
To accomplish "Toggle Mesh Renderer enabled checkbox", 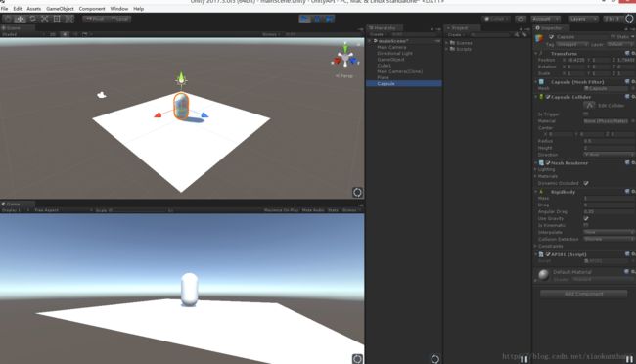I will (548, 163).
